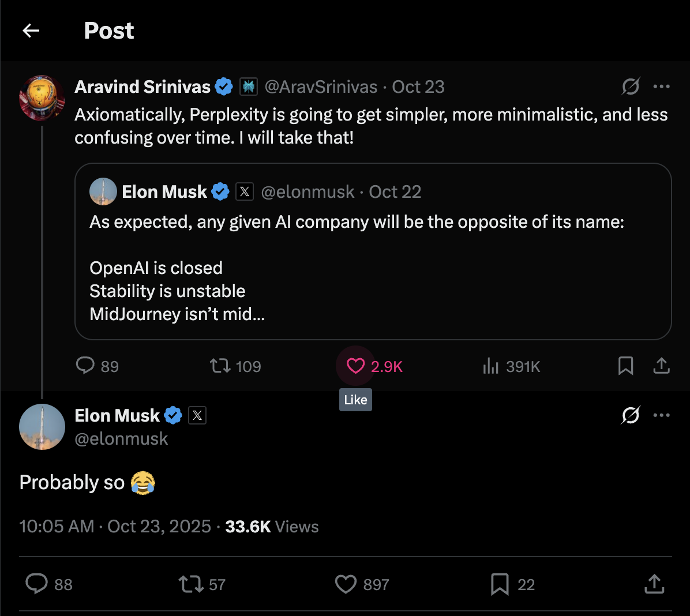Viewport: 690px width, 616px height.
Task: Repost Aravind Srinivas's post
Action: click(220, 366)
